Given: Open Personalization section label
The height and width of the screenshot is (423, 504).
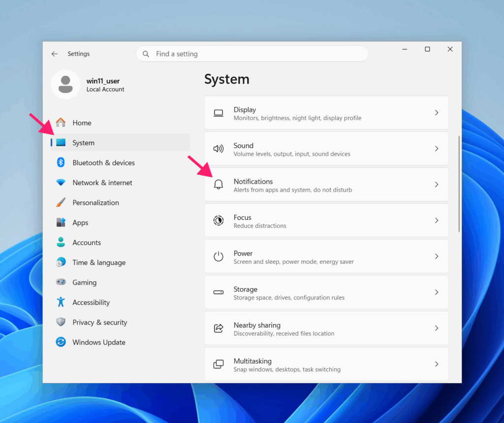Looking at the screenshot, I should [x=96, y=203].
